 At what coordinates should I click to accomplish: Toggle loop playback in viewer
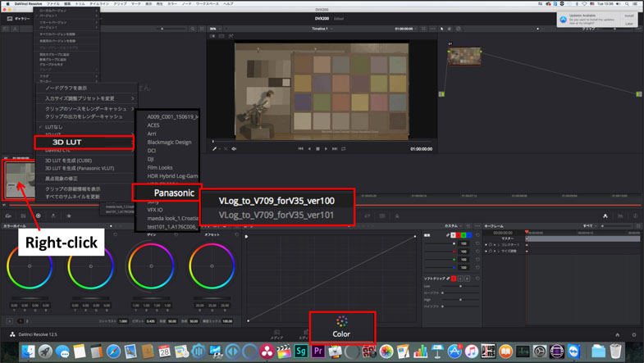coord(344,149)
